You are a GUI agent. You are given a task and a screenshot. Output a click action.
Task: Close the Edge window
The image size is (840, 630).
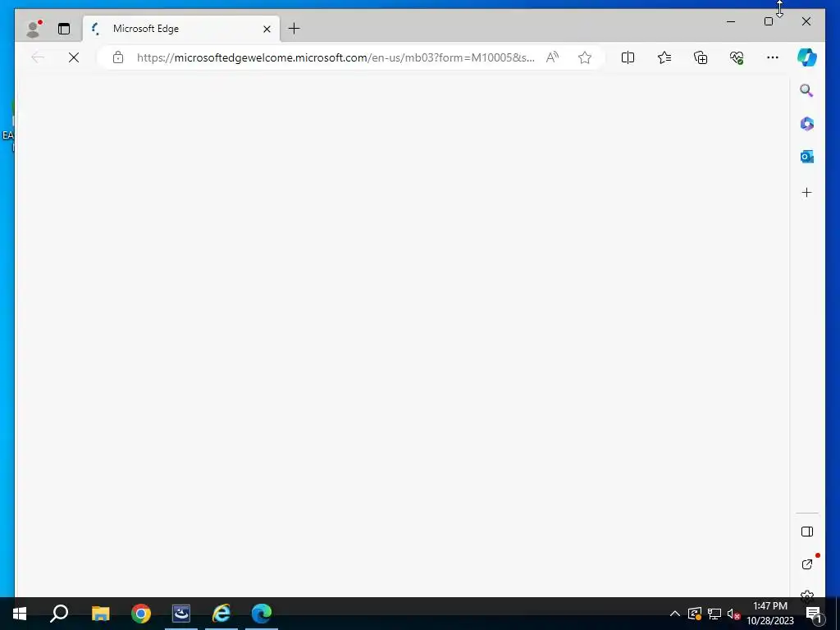pos(806,21)
